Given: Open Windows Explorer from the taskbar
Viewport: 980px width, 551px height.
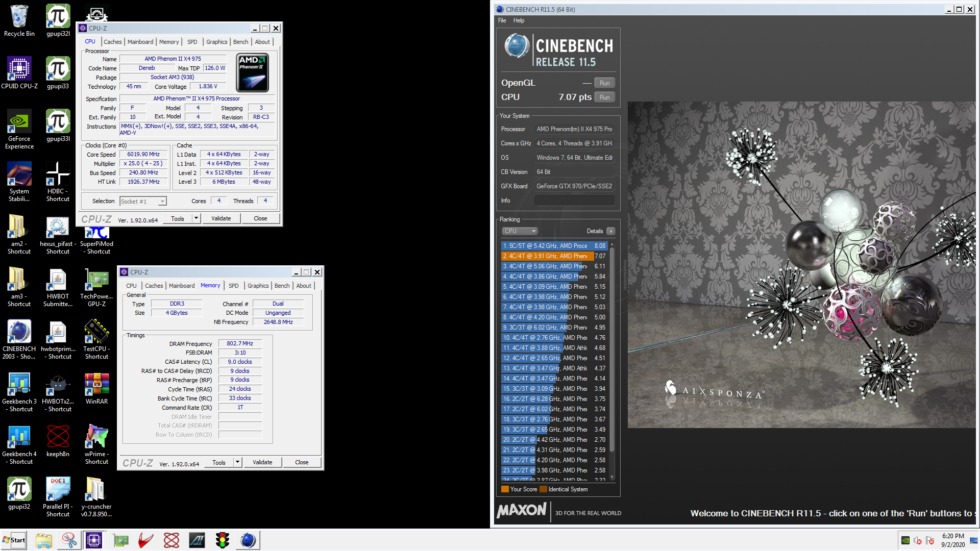Looking at the screenshot, I should (x=44, y=540).
